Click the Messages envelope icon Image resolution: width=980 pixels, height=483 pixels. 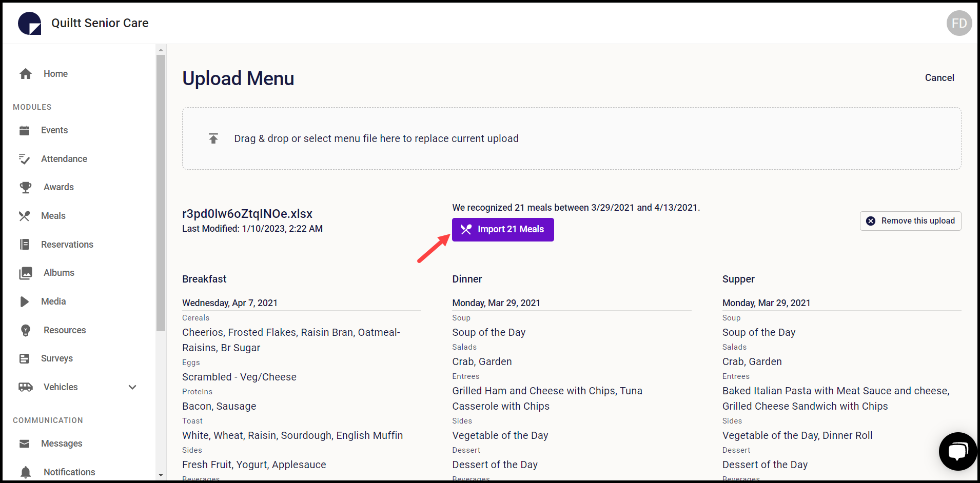tap(25, 444)
